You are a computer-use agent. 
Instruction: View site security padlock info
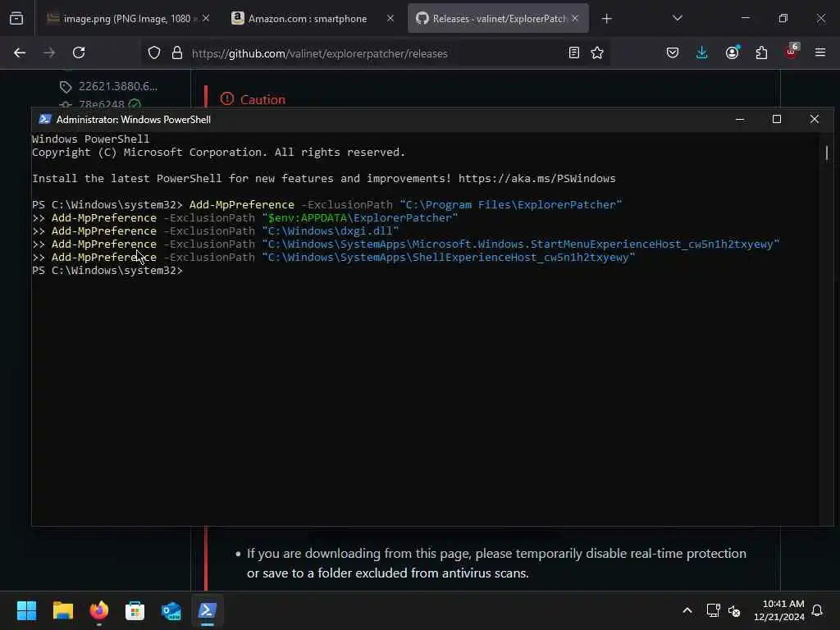tap(177, 53)
